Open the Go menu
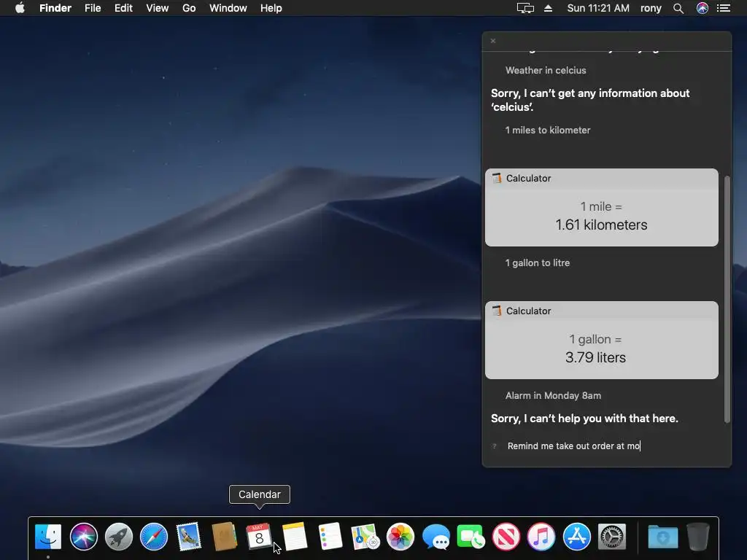 pos(189,8)
